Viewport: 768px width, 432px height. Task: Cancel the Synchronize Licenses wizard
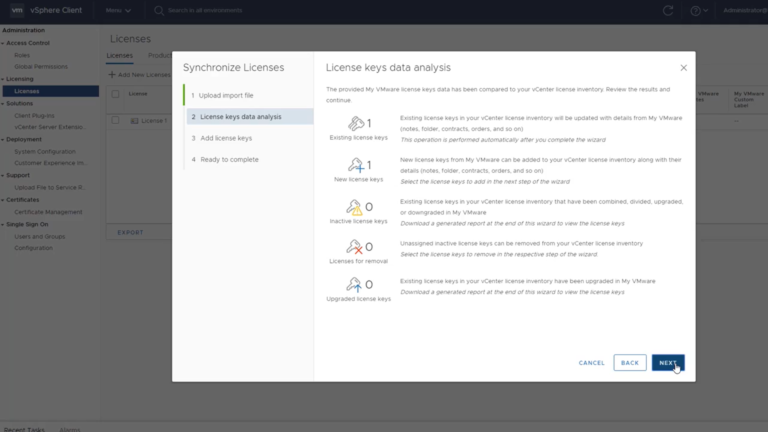point(591,363)
